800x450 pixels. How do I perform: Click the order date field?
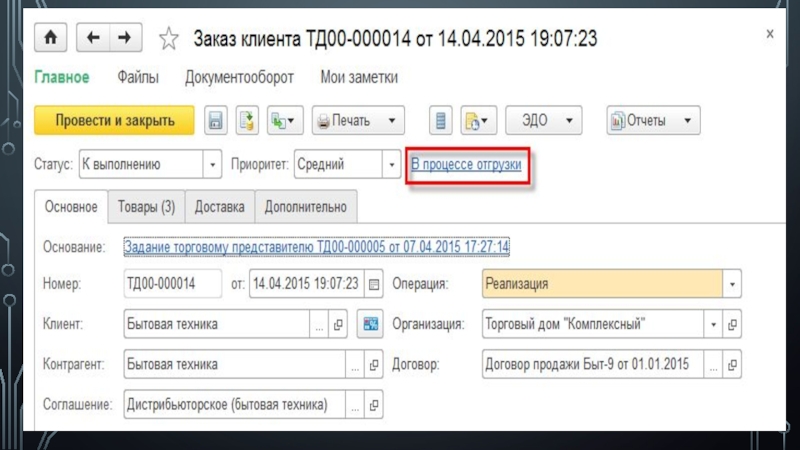point(307,284)
